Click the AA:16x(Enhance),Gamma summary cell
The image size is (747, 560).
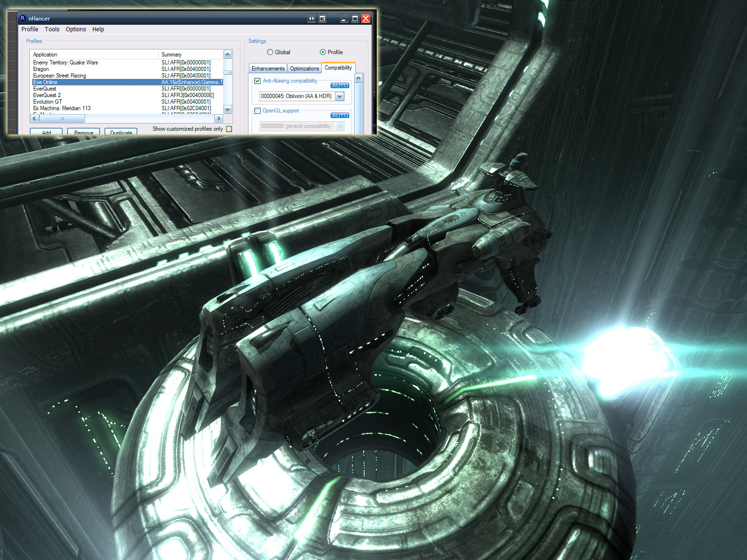pyautogui.click(x=192, y=82)
